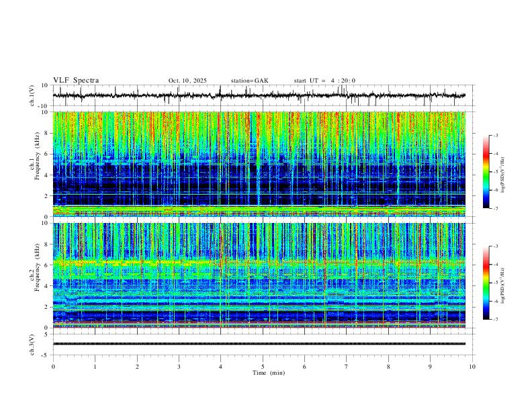
Task: Click the lower color bar's log(PSD) label
Action: pyautogui.click(x=502, y=285)
